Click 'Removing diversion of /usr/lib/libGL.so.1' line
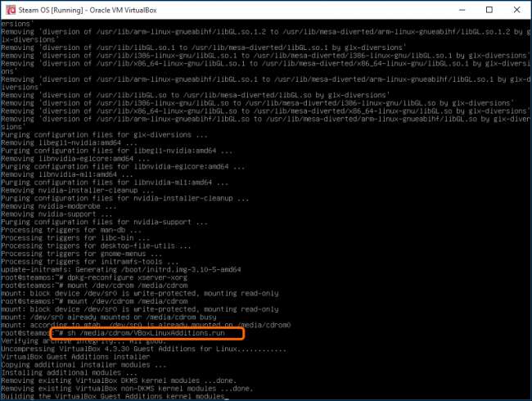Image resolution: width=532 pixels, height=401 pixels. coord(204,47)
